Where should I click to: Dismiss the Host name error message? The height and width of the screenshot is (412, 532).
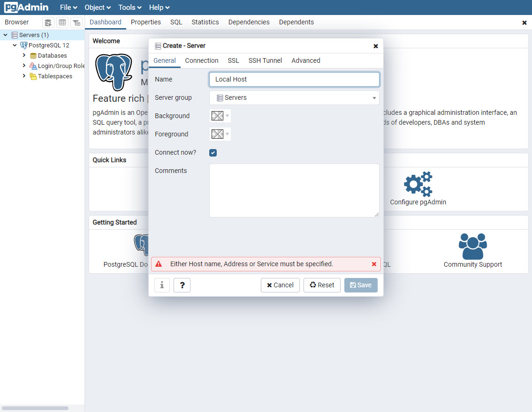pyautogui.click(x=374, y=264)
